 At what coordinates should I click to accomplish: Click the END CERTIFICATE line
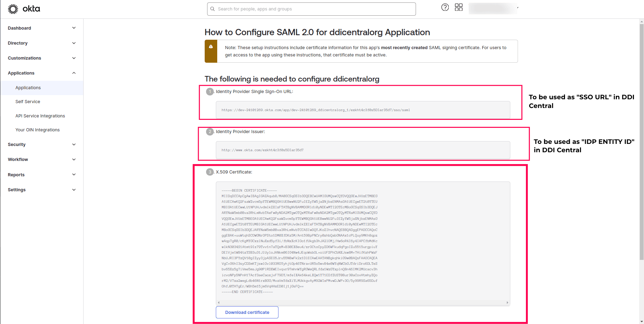(x=247, y=292)
